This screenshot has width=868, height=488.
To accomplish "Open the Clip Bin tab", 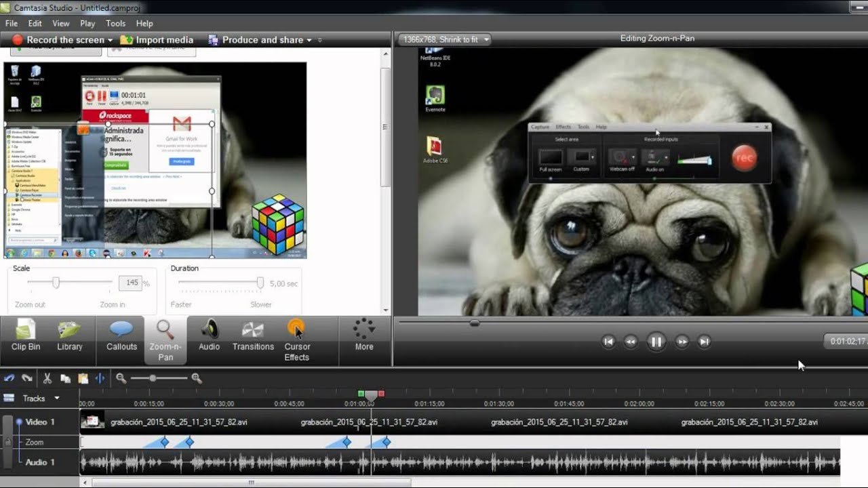I will tap(26, 335).
